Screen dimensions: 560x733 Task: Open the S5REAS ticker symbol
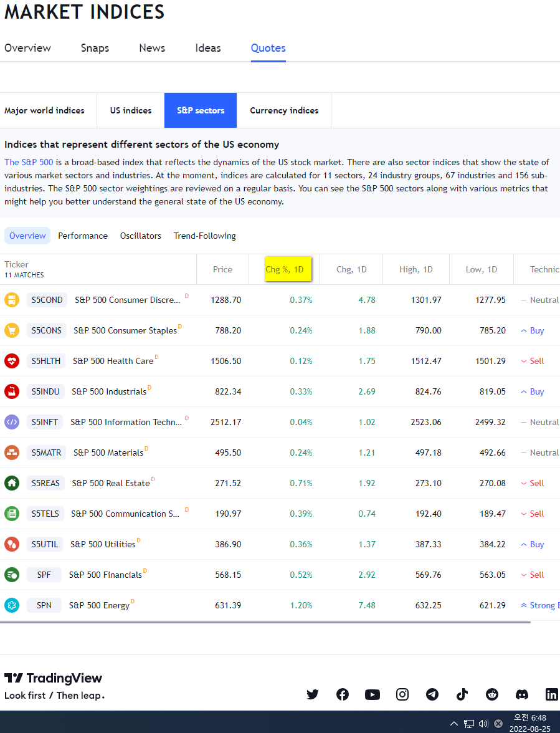(45, 483)
